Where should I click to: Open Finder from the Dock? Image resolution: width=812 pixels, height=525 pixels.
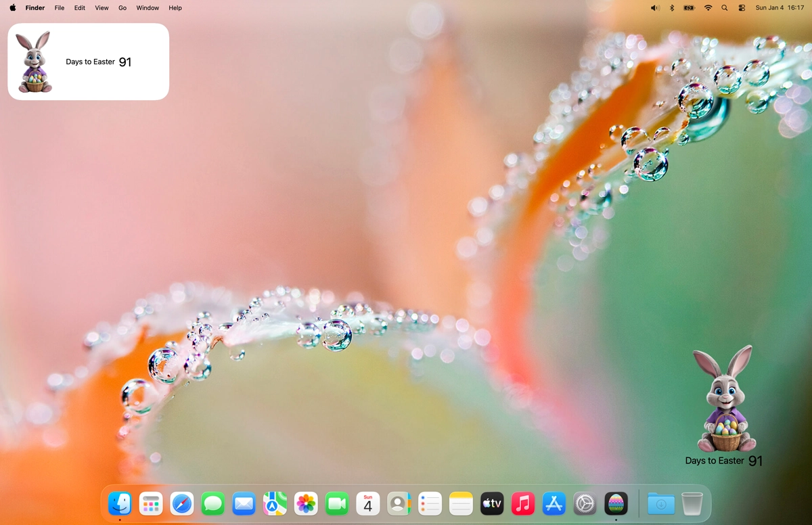(x=120, y=503)
